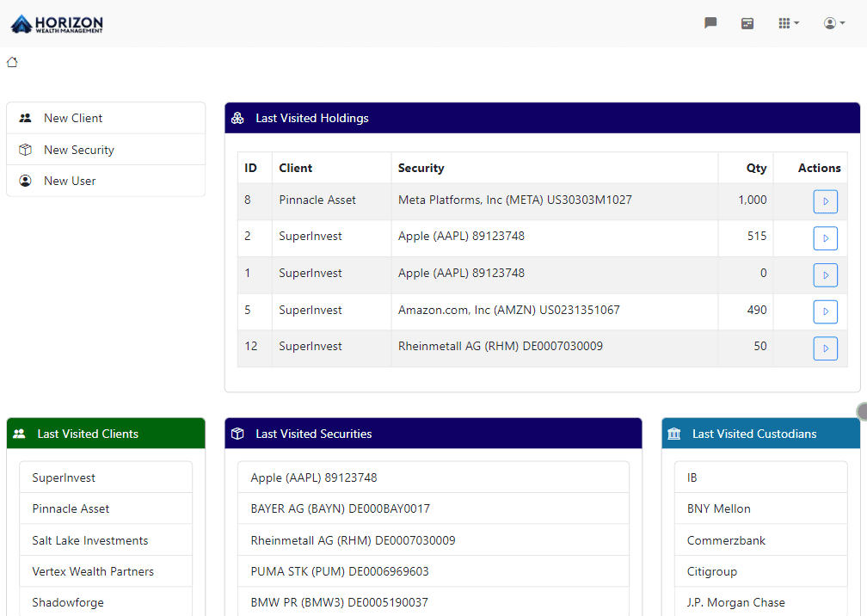The height and width of the screenshot is (616, 867).
Task: Open the user account dropdown
Action: click(834, 23)
